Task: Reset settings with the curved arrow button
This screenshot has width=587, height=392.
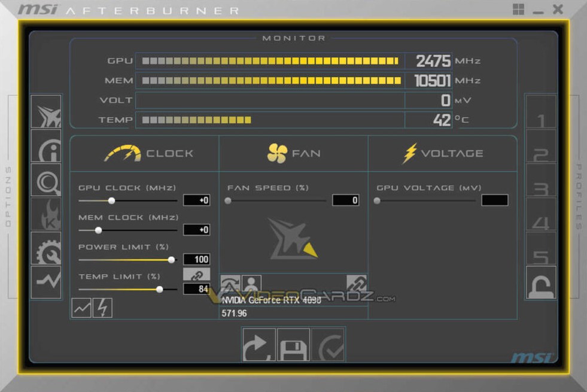Action: click(258, 345)
